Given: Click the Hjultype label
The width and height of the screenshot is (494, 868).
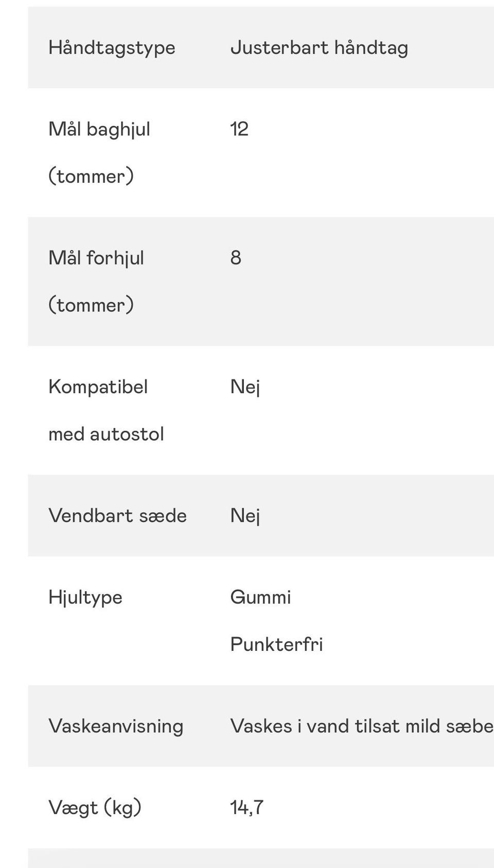Looking at the screenshot, I should pos(85,597).
